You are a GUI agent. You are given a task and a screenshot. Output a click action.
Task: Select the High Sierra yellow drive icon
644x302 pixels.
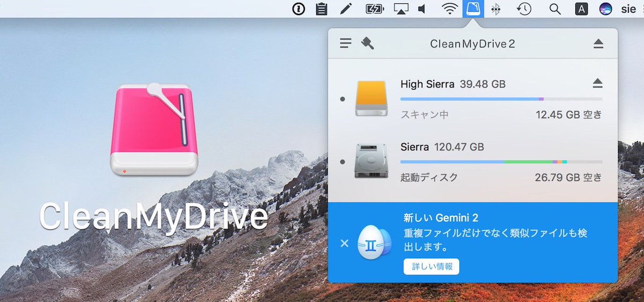click(370, 99)
